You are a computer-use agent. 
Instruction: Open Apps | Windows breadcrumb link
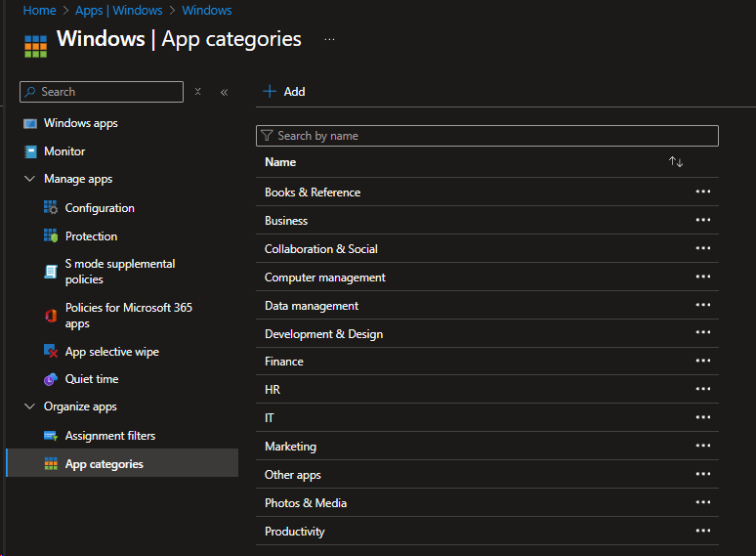point(118,10)
